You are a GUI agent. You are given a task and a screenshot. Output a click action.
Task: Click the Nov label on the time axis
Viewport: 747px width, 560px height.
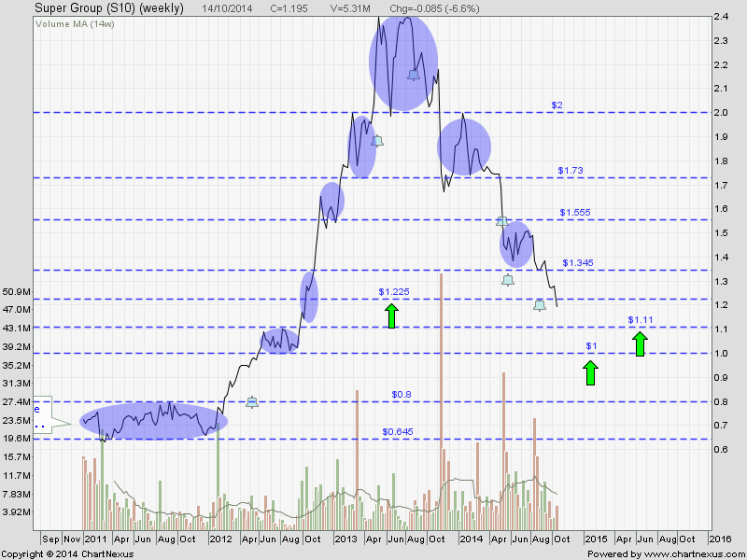73,539
